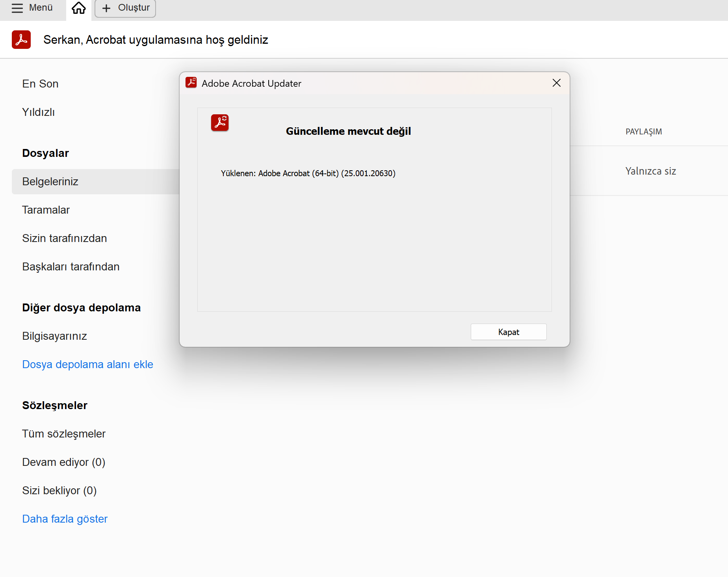
Task: Open the hamburger Menü icon
Action: point(17,8)
